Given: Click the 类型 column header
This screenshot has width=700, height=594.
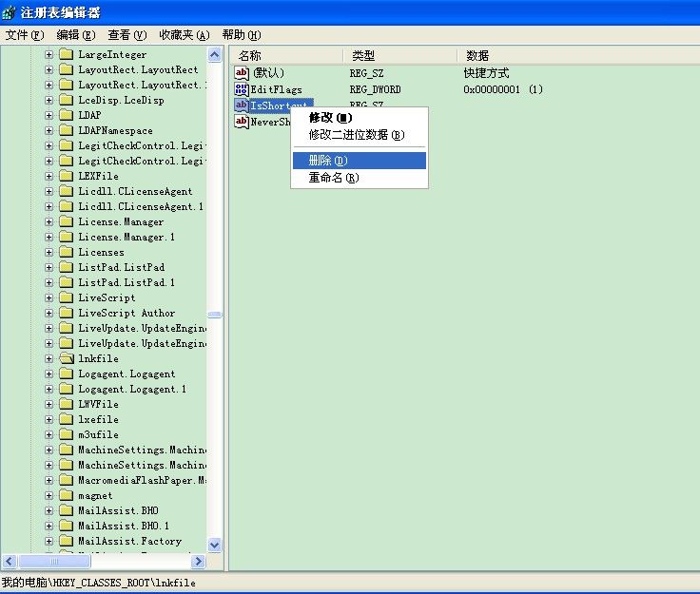Looking at the screenshot, I should (x=400, y=56).
